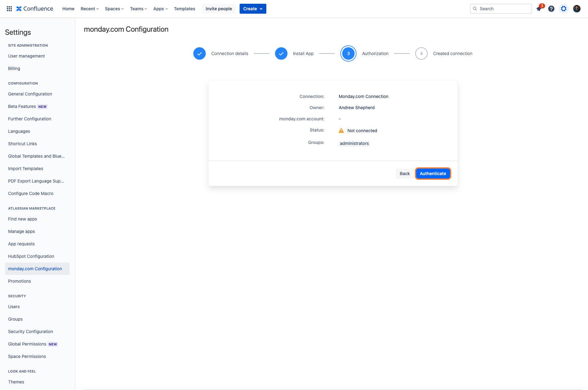Open the help question mark icon
The width and height of the screenshot is (588, 390).
tap(551, 9)
